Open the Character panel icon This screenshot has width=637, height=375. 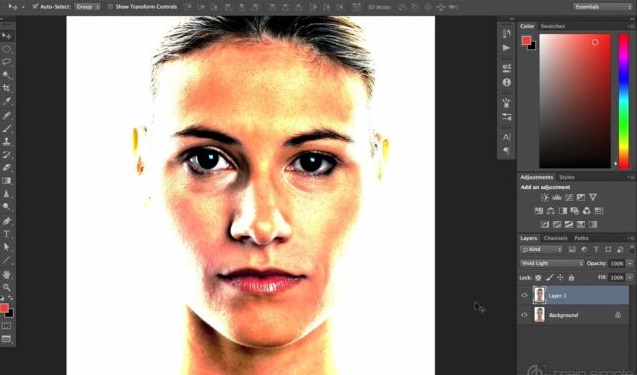click(x=506, y=137)
